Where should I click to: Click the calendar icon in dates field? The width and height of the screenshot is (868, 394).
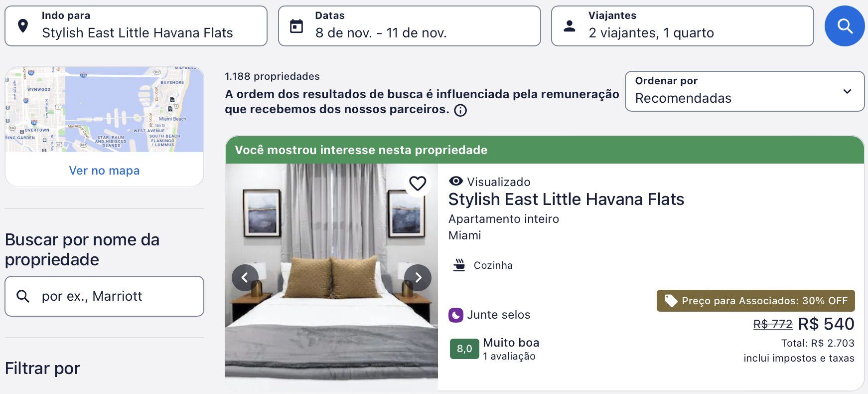(296, 26)
